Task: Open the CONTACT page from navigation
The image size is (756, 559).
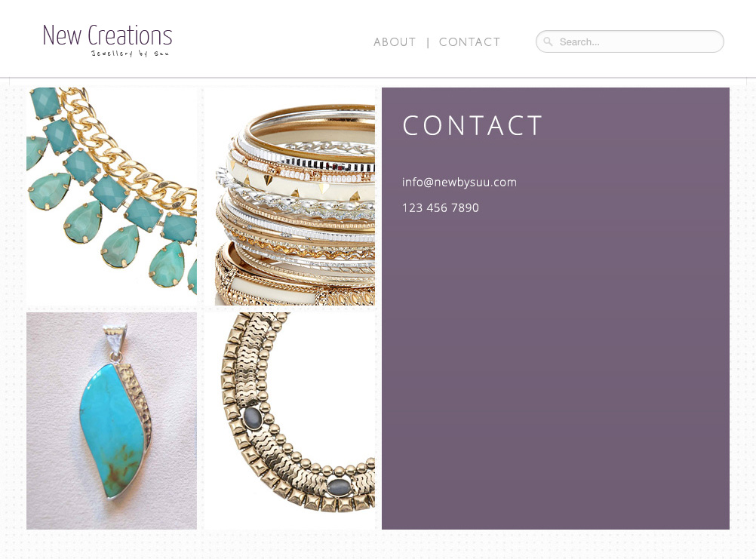Action: pos(469,42)
